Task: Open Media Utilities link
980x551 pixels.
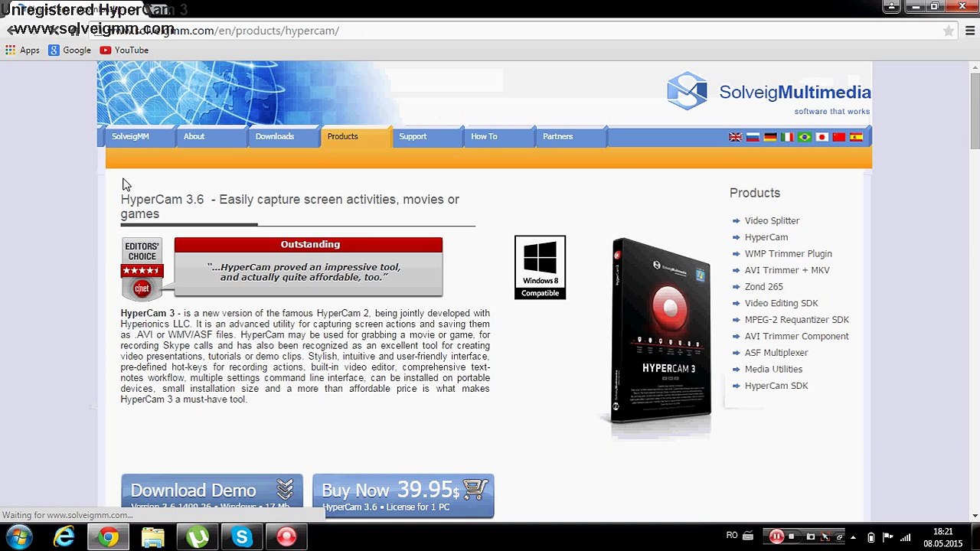Action: coord(774,369)
